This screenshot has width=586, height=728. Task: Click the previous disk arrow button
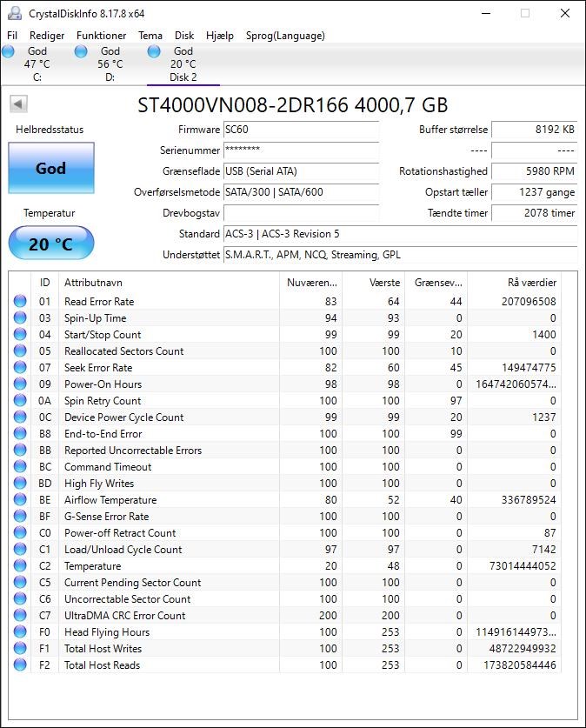point(18,104)
